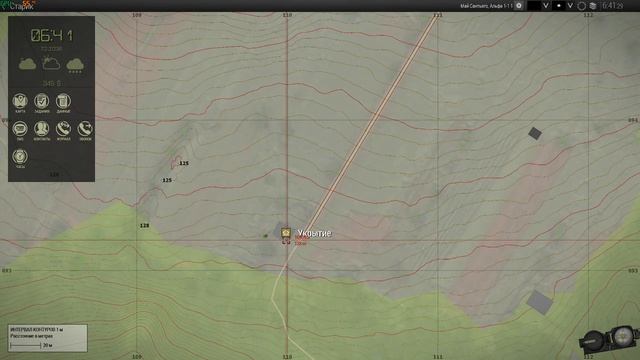
Task: Click the large gray building near forest edge
Action: (540, 302)
